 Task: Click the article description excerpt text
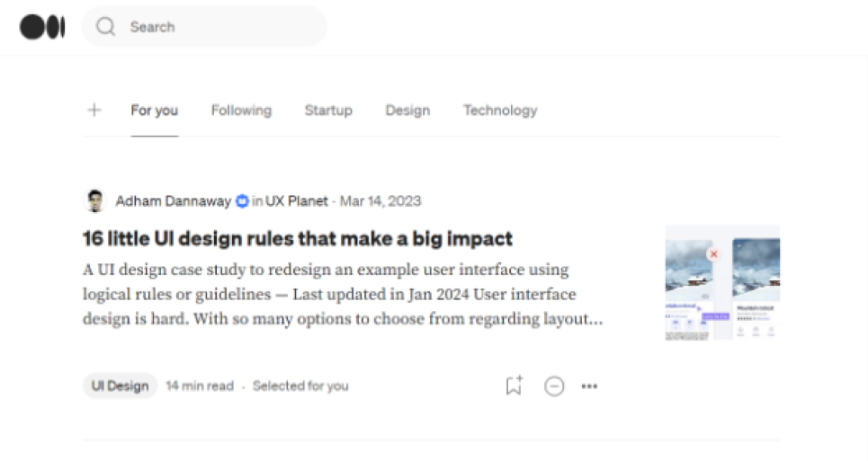[342, 294]
